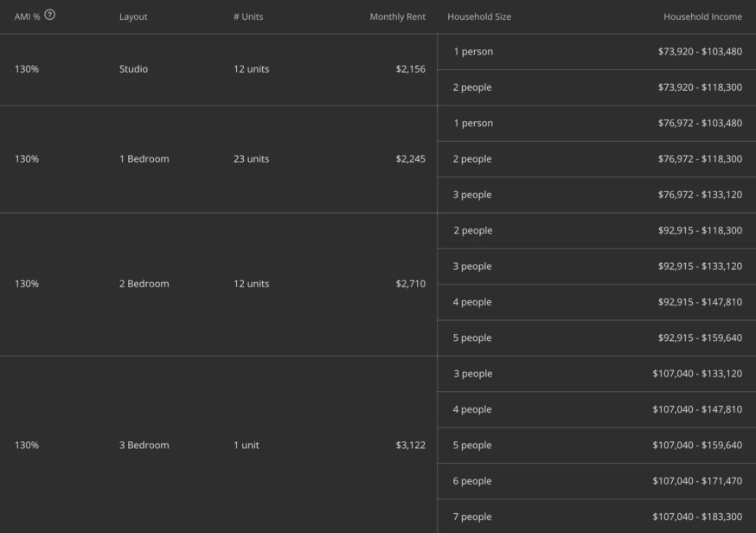Select the 1 Bedroom layout cell

click(x=144, y=159)
